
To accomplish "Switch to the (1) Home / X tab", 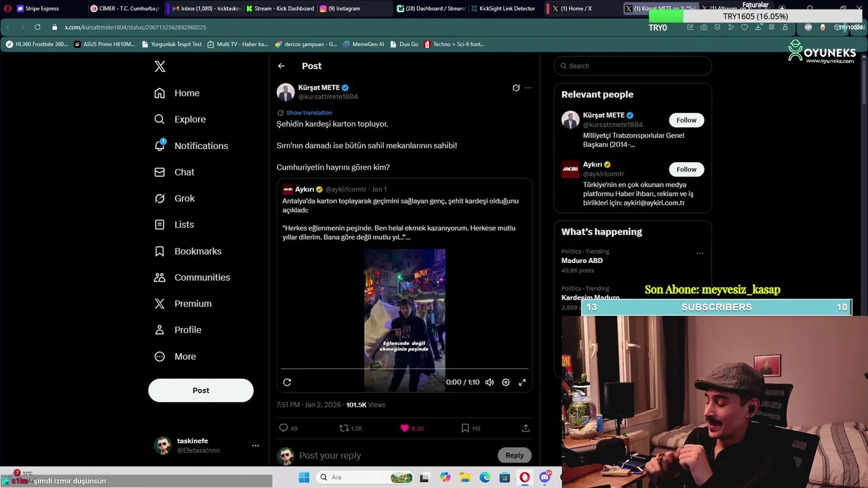I will point(576,9).
